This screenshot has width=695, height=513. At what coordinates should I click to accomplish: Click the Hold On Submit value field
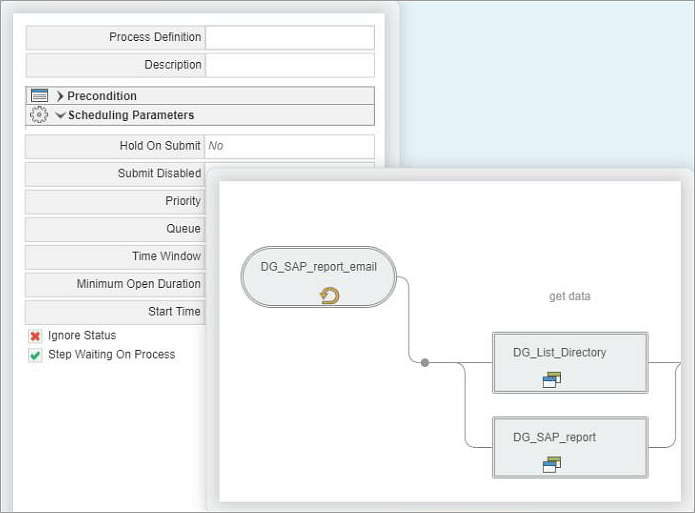[289, 146]
